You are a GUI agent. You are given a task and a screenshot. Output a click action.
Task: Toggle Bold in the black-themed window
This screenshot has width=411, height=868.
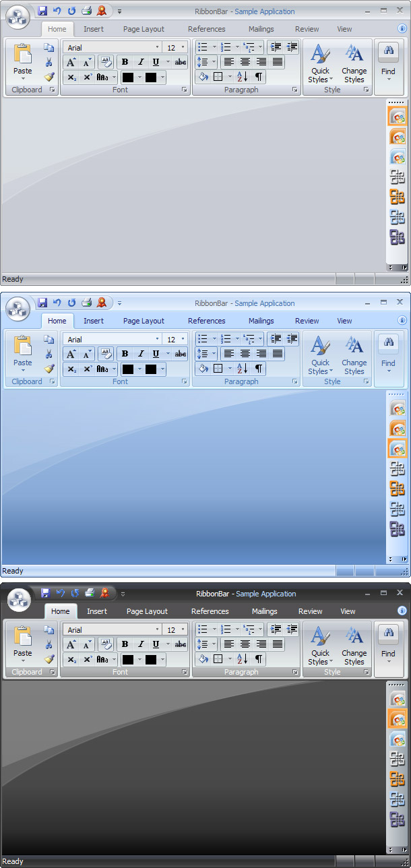coord(125,644)
